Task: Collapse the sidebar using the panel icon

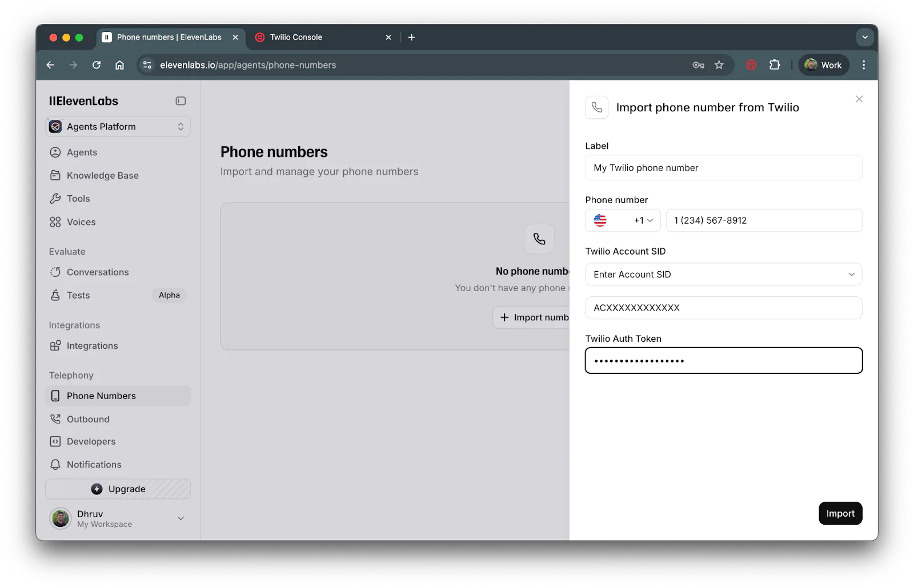Action: tap(181, 101)
